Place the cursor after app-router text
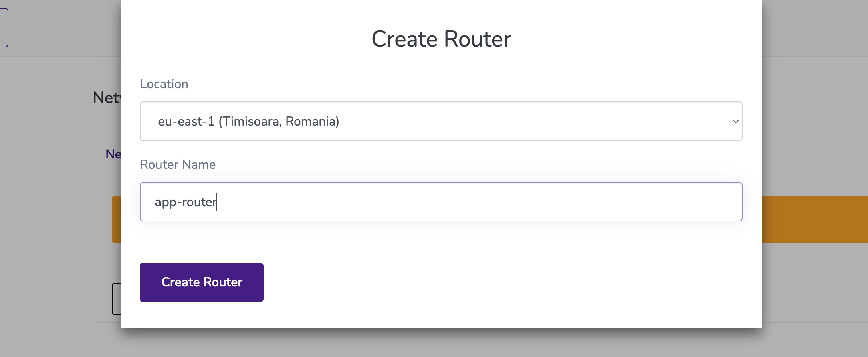 pos(217,202)
